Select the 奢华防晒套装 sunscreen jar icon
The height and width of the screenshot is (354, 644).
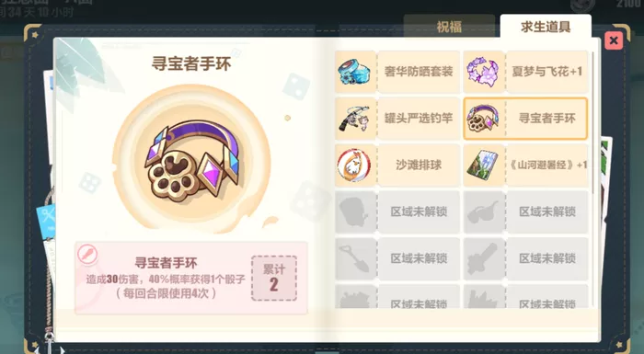356,72
